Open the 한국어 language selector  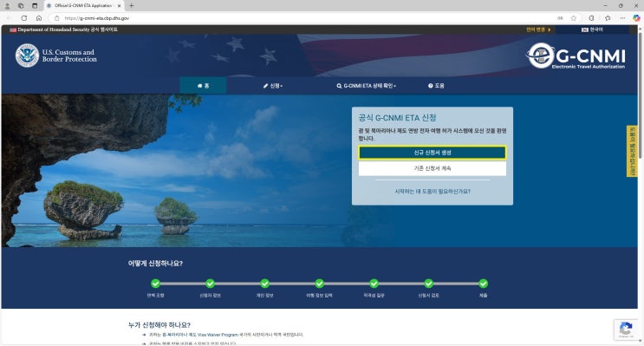(592, 29)
